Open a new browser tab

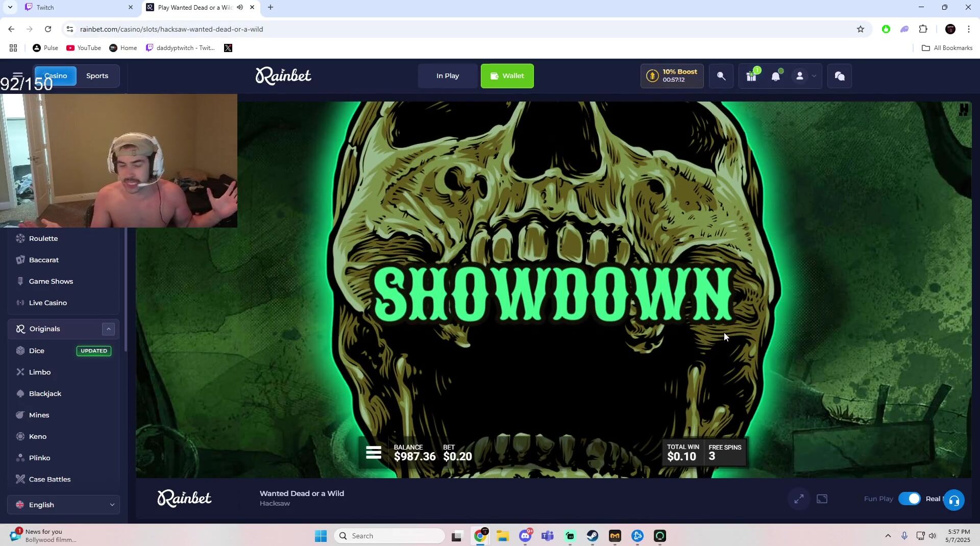[x=271, y=7]
